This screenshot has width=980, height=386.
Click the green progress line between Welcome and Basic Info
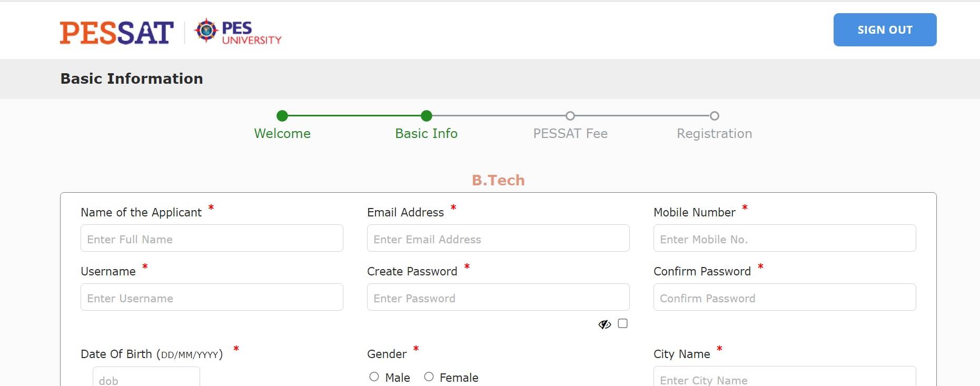pos(354,116)
